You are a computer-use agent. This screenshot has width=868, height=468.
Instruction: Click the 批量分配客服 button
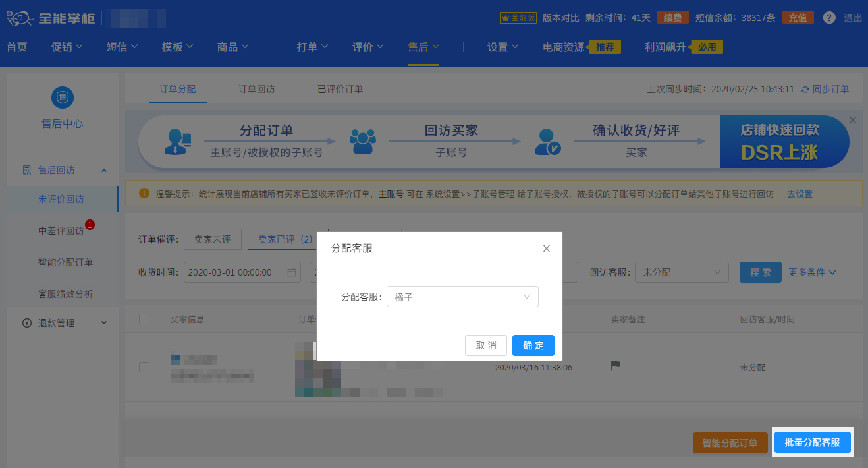pos(813,443)
